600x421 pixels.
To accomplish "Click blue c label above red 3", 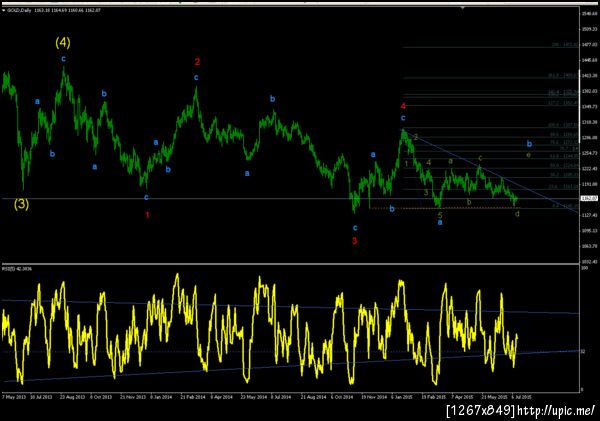I will tap(355, 228).
